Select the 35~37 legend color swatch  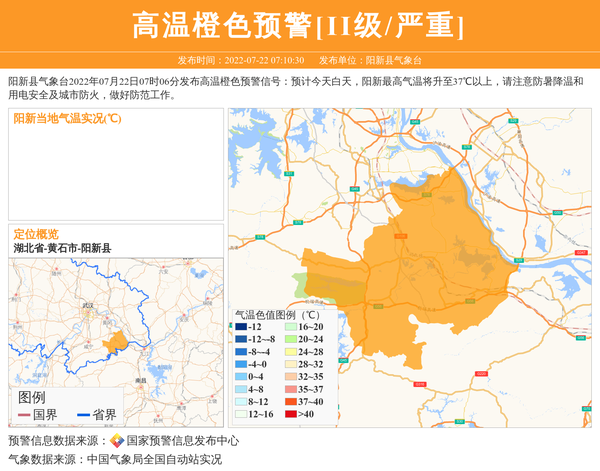pyautogui.click(x=291, y=390)
